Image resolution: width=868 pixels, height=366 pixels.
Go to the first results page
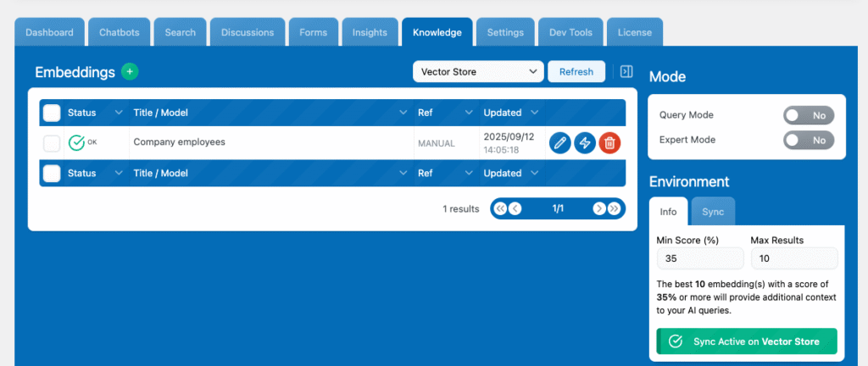point(500,208)
